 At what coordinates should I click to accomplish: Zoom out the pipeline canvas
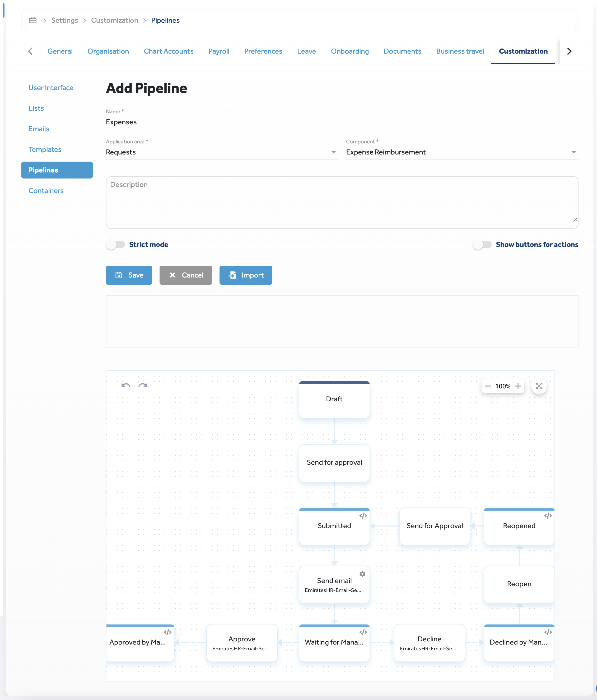pyautogui.click(x=488, y=386)
